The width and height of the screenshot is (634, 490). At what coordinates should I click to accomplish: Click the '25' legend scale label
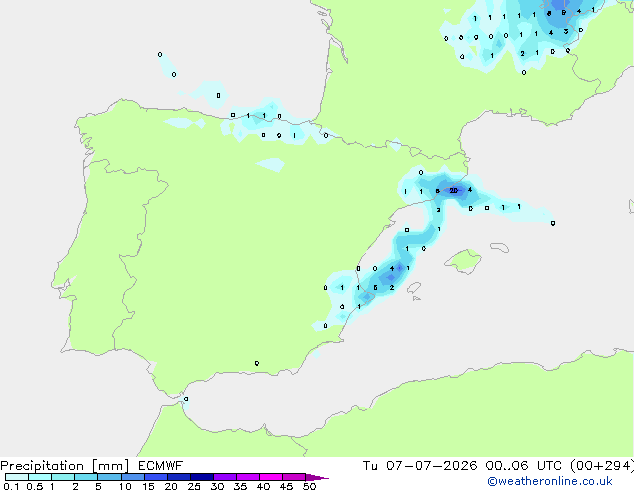click(x=194, y=486)
